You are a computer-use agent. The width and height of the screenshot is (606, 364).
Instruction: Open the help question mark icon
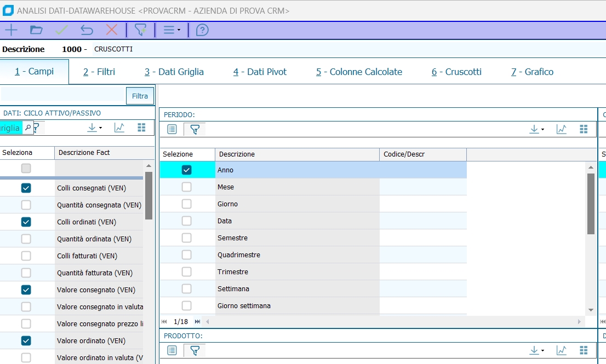tap(202, 30)
